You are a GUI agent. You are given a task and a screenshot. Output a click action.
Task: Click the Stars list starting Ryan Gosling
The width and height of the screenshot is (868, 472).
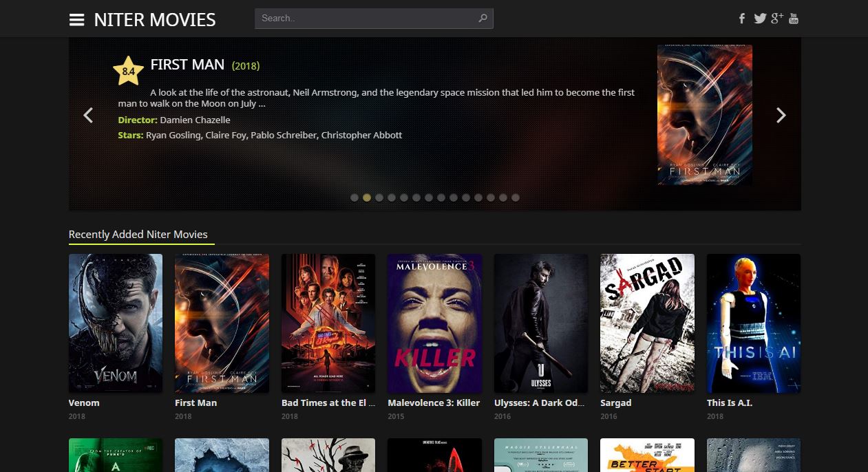[274, 135]
